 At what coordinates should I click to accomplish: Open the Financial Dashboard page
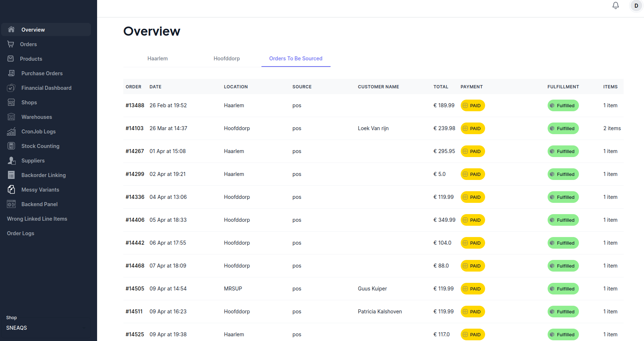[46, 88]
